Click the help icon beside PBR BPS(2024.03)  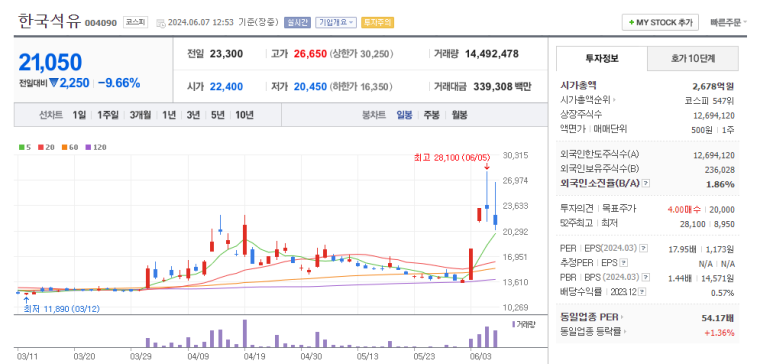coord(645,277)
